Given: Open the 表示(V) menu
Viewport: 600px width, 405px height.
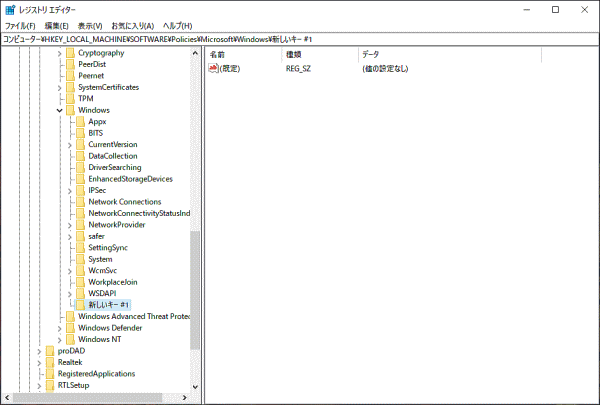Looking at the screenshot, I should pos(90,26).
